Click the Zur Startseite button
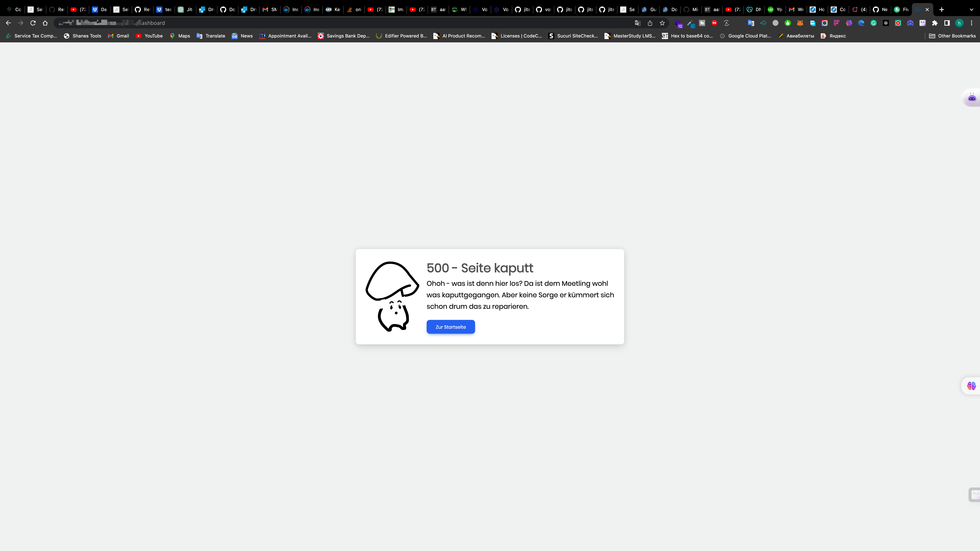The image size is (980, 551). (450, 327)
